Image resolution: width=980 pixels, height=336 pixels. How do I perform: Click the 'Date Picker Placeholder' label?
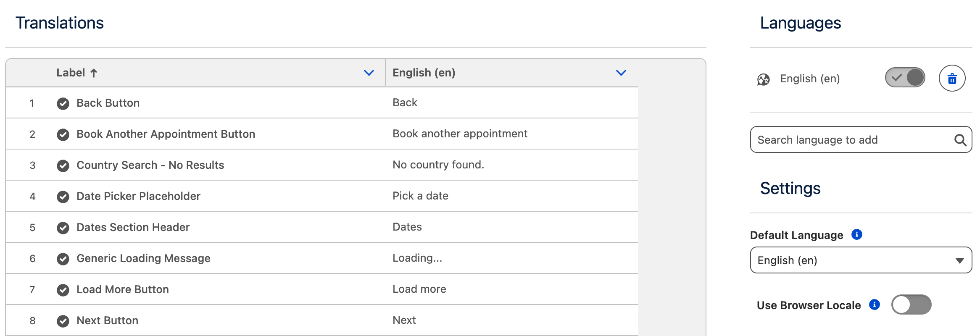point(138,196)
